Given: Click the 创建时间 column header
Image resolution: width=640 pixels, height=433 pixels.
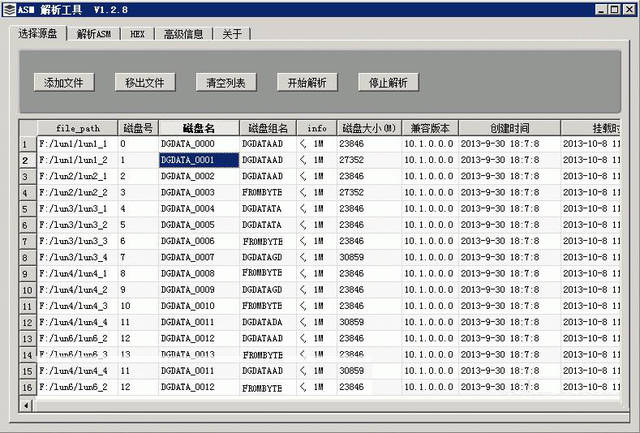Looking at the screenshot, I should (x=509, y=128).
